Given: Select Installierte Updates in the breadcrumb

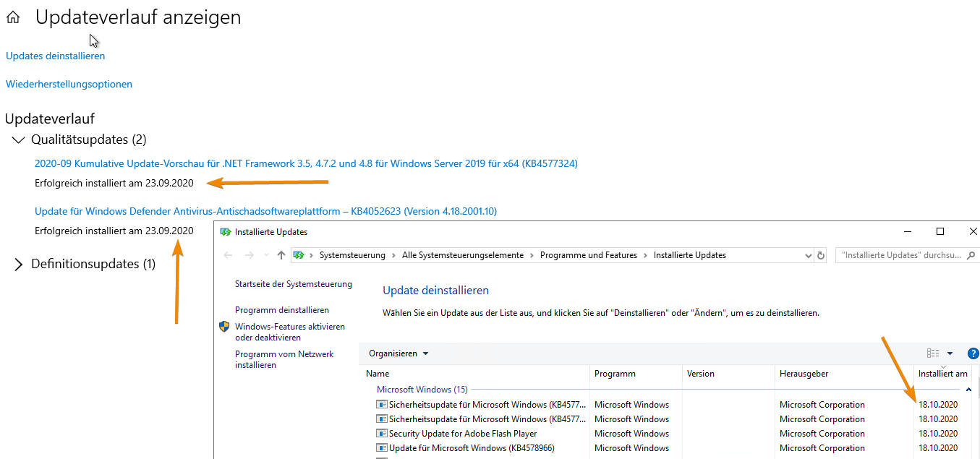Looking at the screenshot, I should click(690, 255).
